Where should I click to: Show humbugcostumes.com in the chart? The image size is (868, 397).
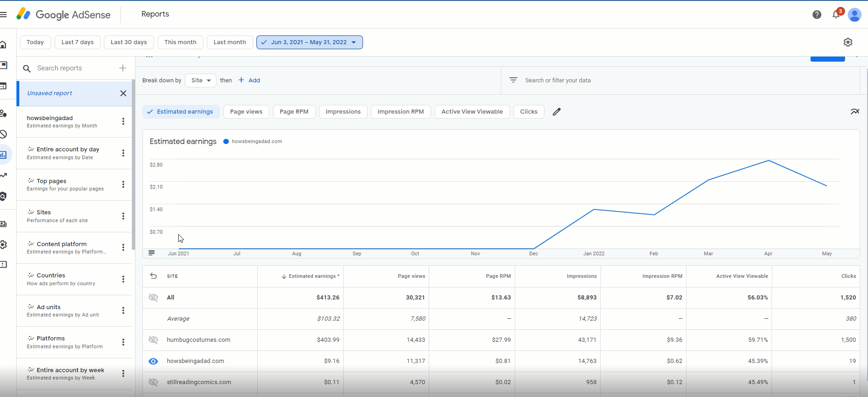(x=153, y=340)
